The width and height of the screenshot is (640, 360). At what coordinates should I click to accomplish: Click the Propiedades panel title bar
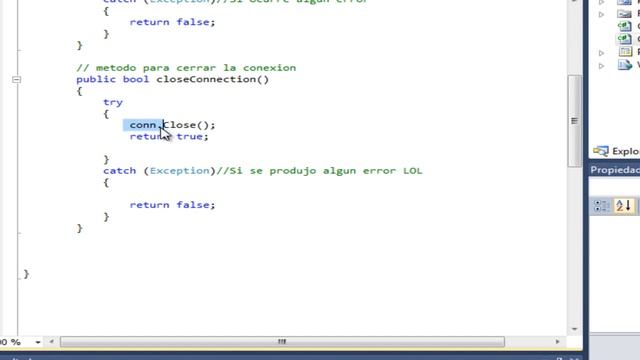(615, 170)
